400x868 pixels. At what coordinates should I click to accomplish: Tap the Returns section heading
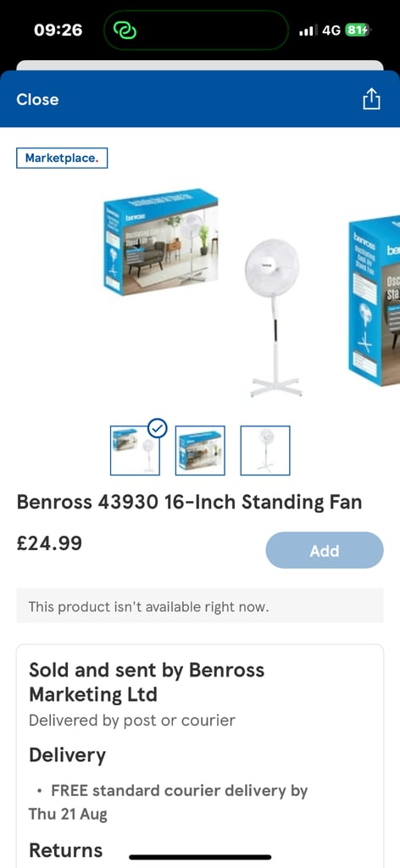click(x=66, y=849)
